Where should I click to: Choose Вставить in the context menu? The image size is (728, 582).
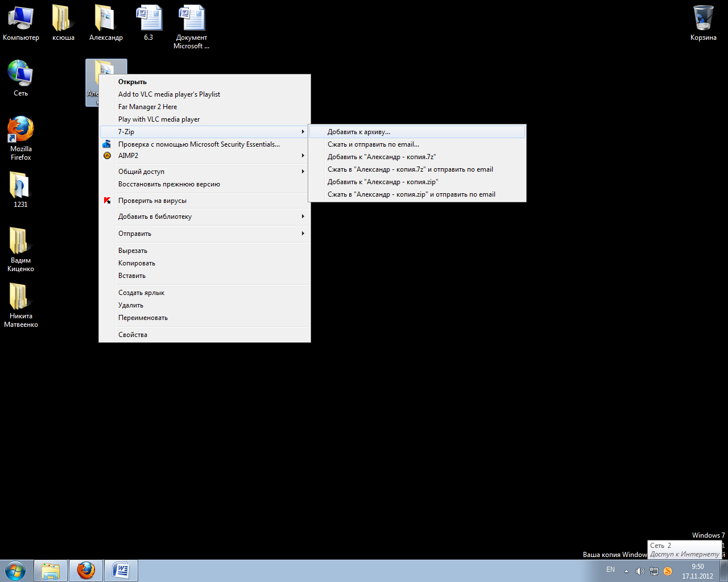[205, 276]
